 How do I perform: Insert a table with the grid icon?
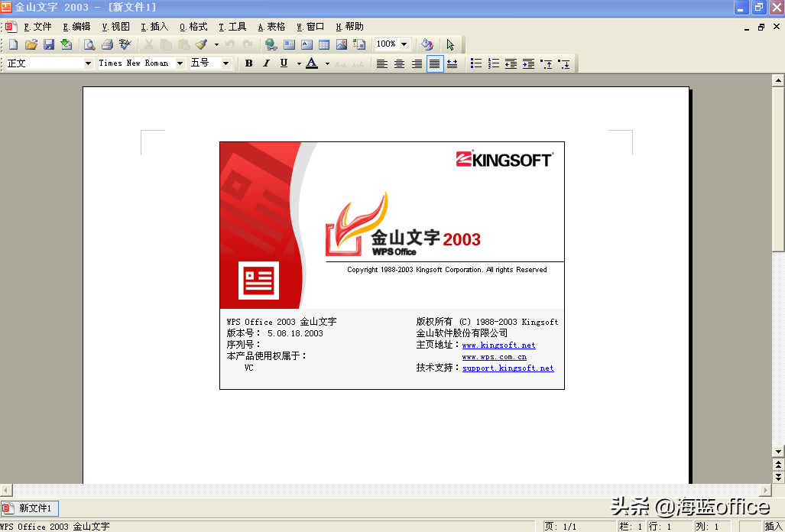324,44
